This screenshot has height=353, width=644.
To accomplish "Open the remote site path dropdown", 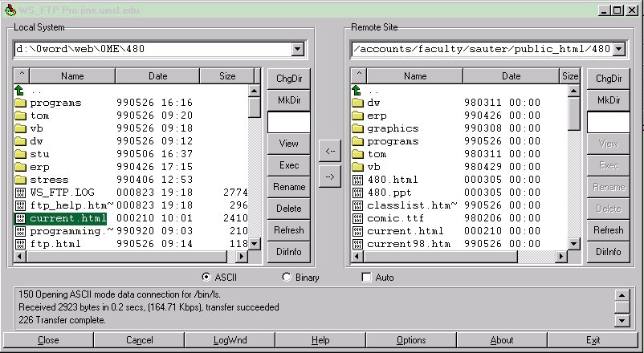I will (619, 50).
